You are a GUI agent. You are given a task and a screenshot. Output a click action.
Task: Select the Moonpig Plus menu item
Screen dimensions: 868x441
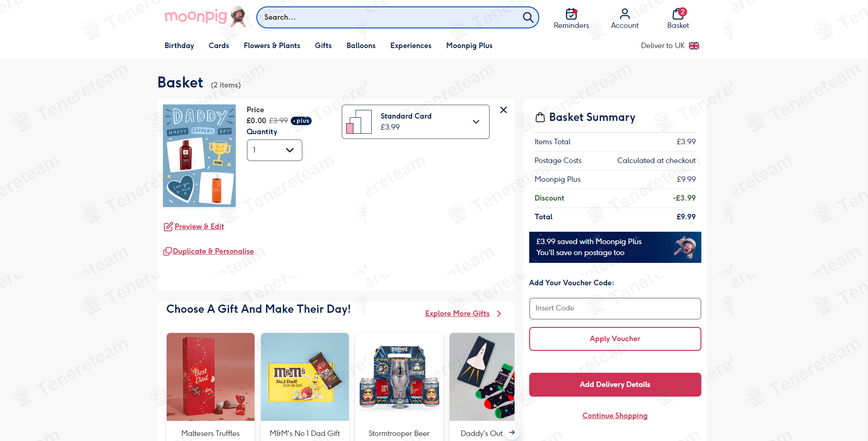click(x=469, y=46)
